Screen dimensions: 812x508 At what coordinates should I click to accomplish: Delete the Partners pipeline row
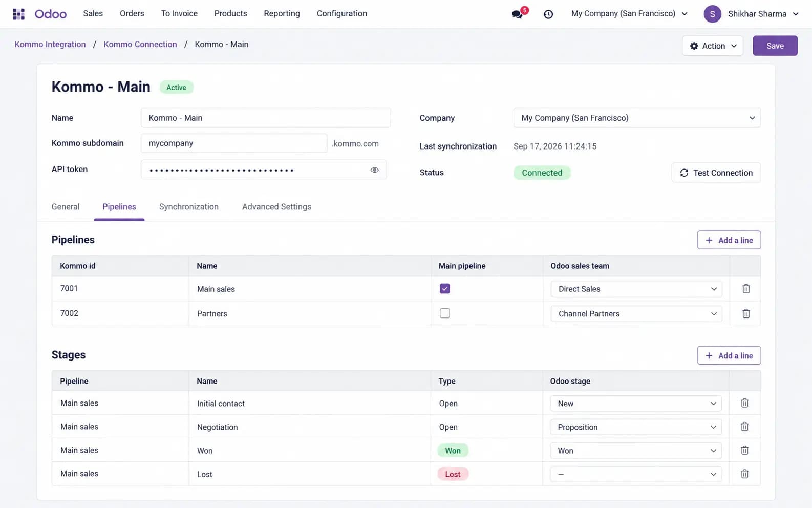click(746, 313)
